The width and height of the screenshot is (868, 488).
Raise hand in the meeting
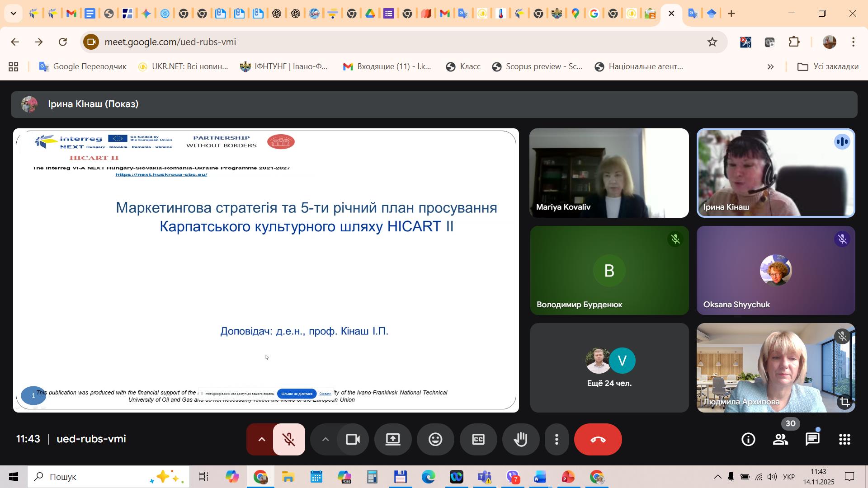tap(521, 440)
